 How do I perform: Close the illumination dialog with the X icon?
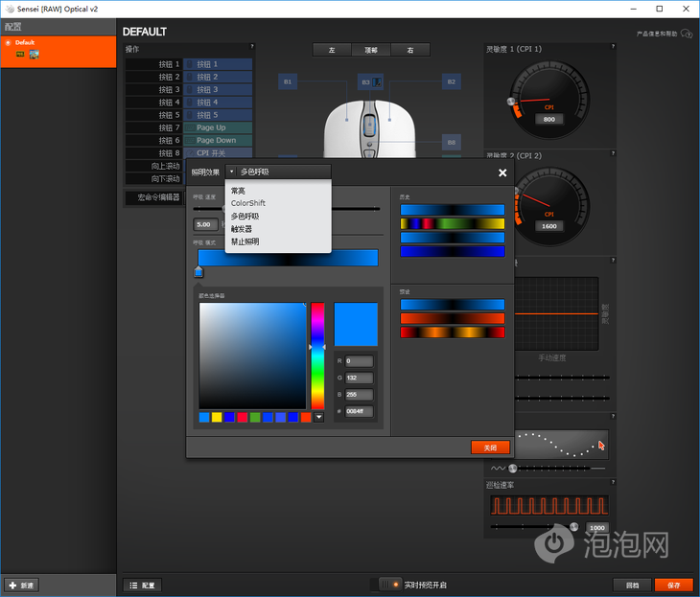coord(502,172)
